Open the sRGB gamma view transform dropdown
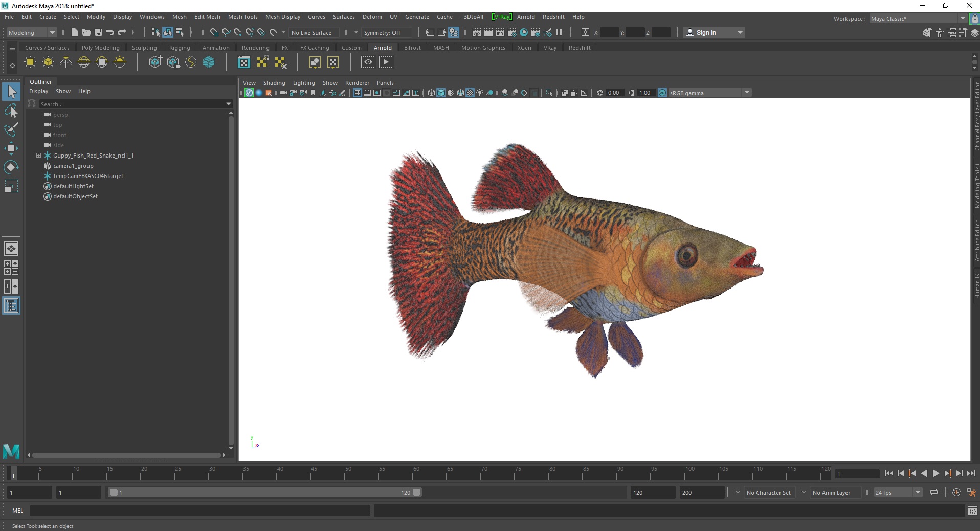Viewport: 980px width, 531px height. click(x=747, y=93)
